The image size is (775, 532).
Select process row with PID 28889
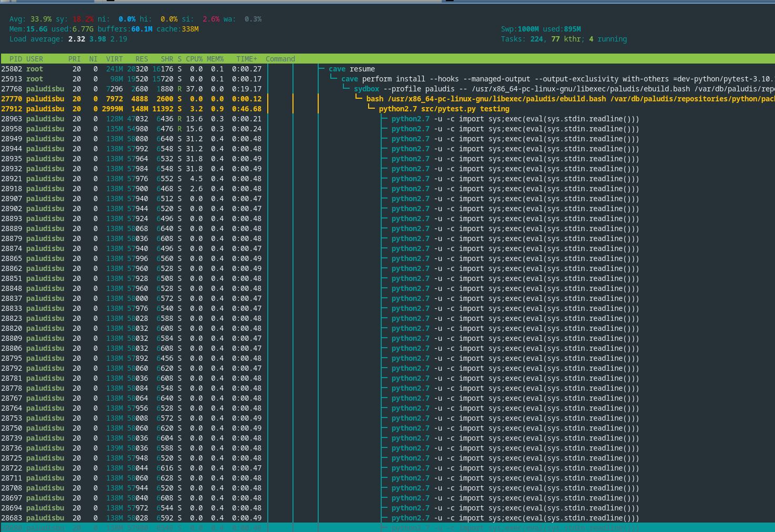point(387,228)
